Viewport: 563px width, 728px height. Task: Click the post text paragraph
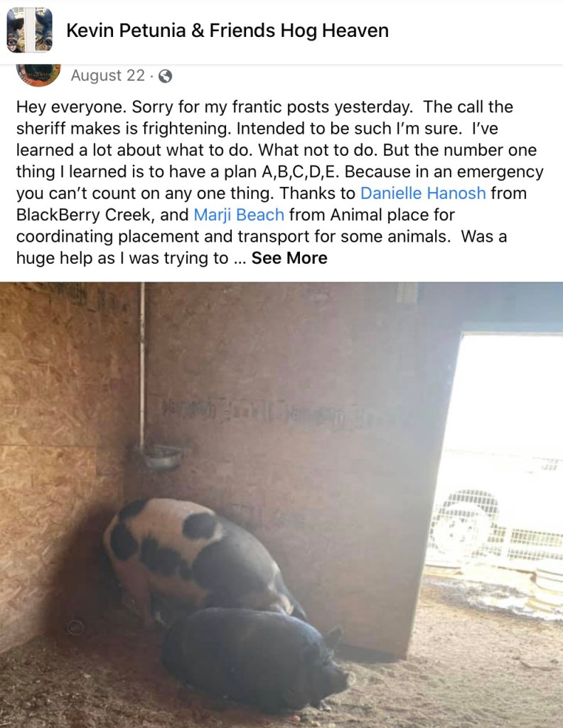point(280,182)
